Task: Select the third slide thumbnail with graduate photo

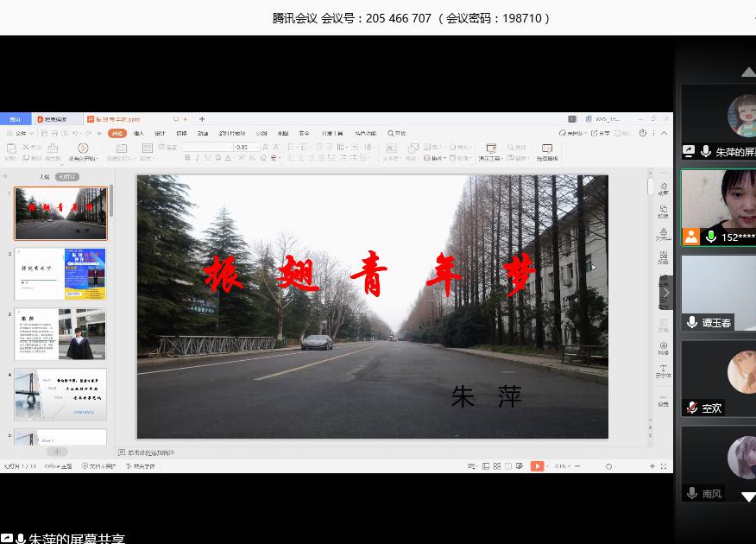Action: tap(60, 334)
